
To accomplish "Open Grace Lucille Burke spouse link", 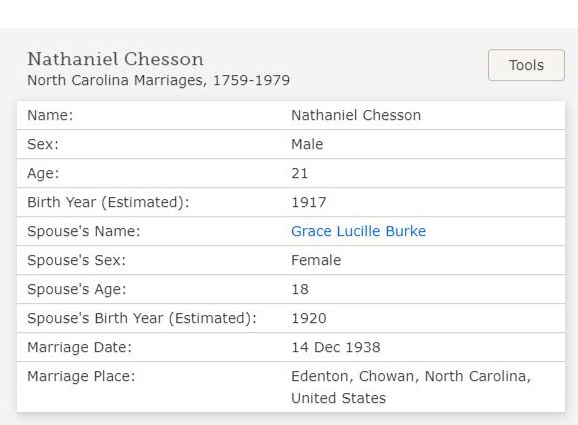I will [x=358, y=231].
